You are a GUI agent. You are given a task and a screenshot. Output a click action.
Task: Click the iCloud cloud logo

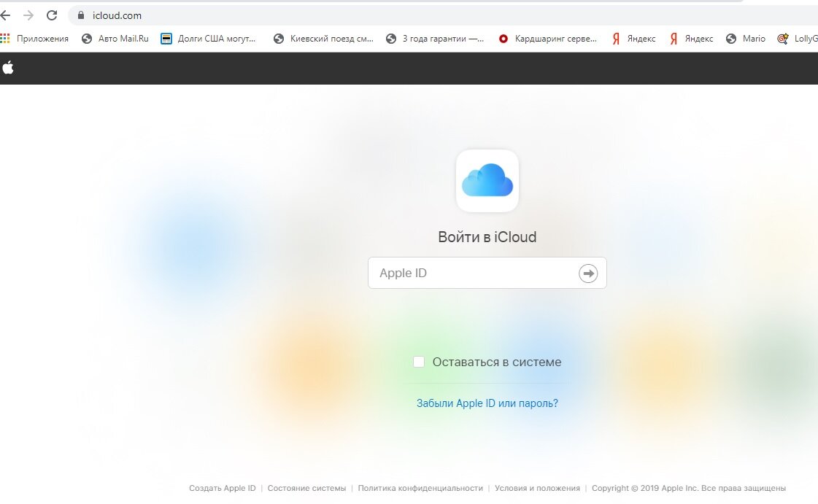point(487,181)
